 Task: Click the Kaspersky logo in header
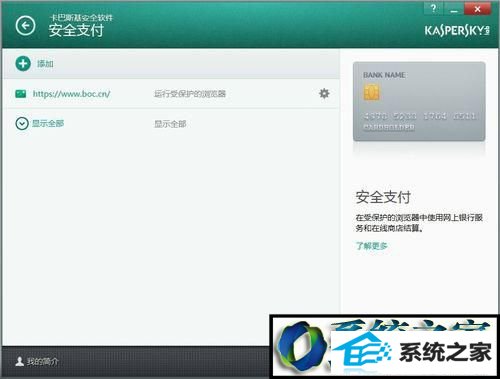click(x=457, y=31)
